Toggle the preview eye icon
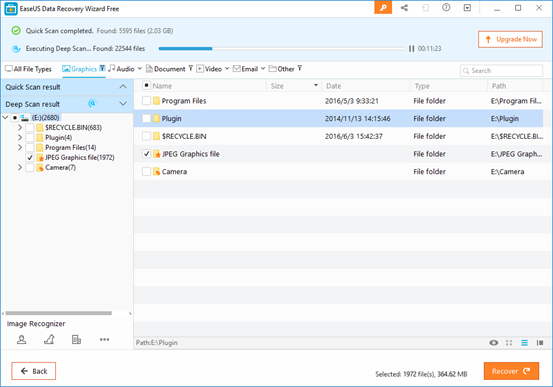Screen dimensions: 553x387 click(494, 343)
